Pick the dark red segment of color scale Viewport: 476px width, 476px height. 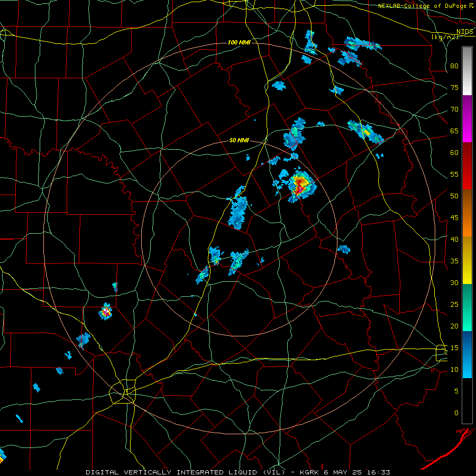click(x=467, y=166)
